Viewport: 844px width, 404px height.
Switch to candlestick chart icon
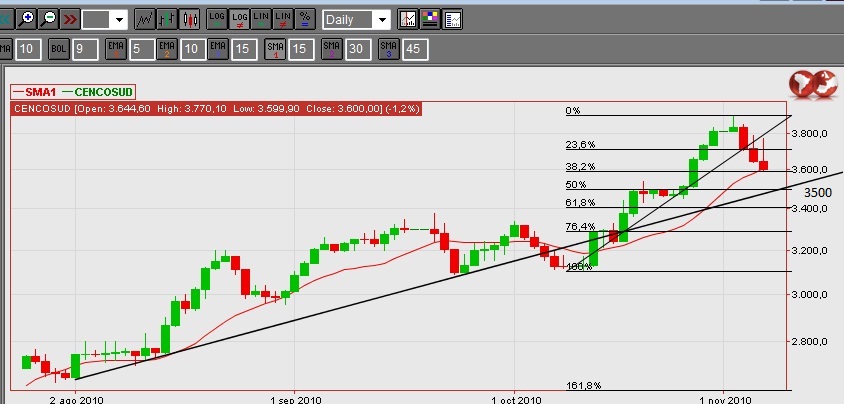(x=189, y=20)
